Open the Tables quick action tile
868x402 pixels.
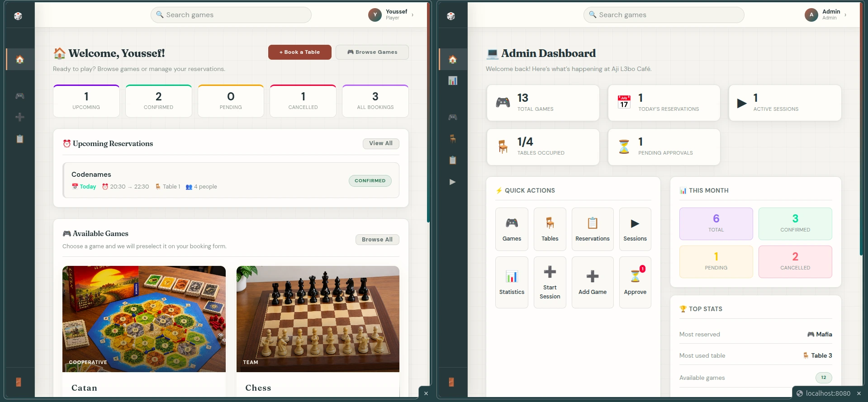[x=550, y=229]
